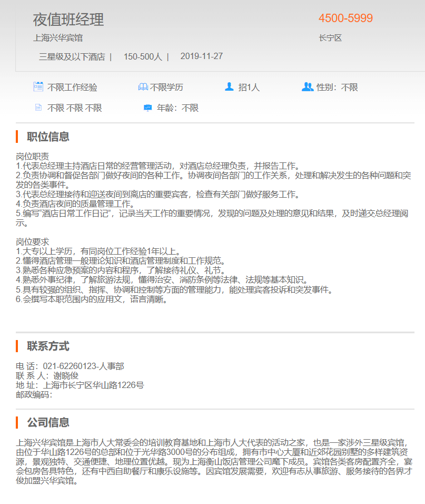Click the job title 夜值班经理
Viewport: 425px width, 504px height.
click(68, 20)
